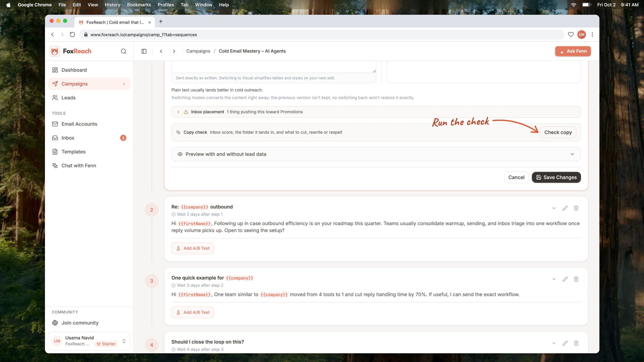
Task: Edit step 2 with the pencil icon
Action: [565, 208]
